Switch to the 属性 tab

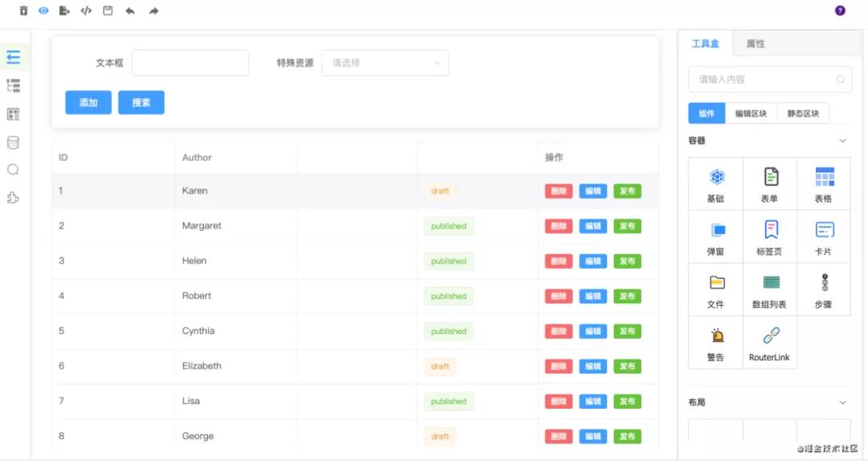point(755,43)
